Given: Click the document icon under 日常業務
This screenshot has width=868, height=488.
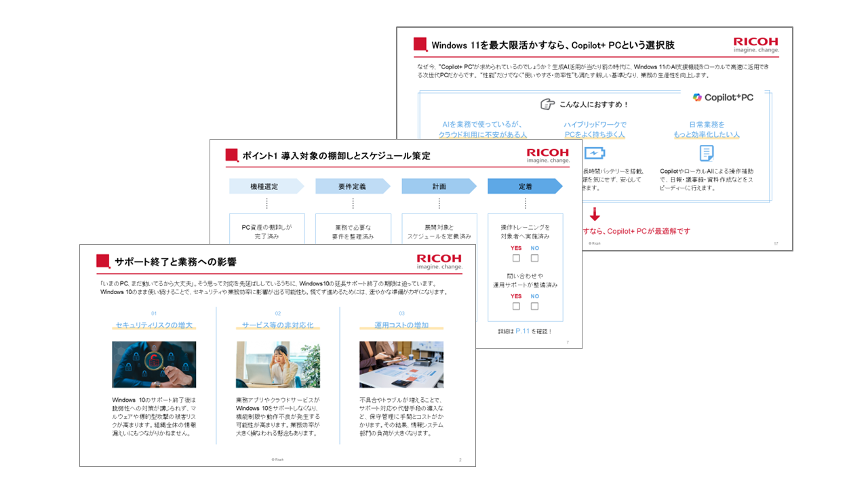Looking at the screenshot, I should click(707, 153).
